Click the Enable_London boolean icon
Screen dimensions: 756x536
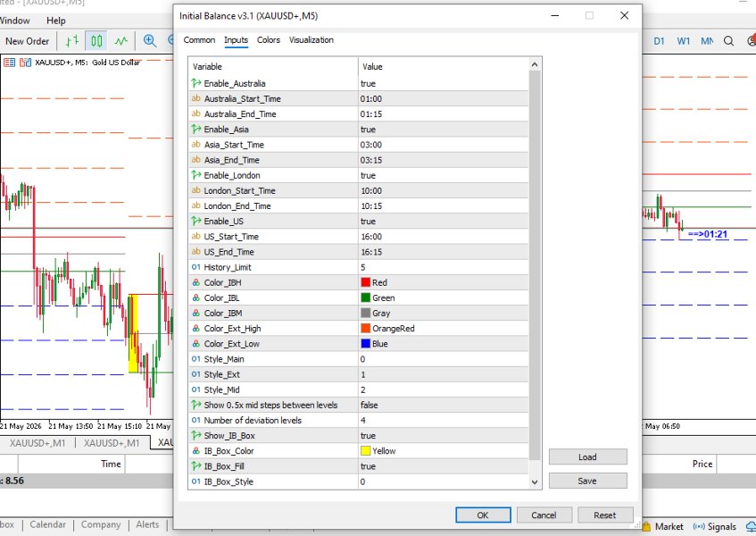coord(196,174)
